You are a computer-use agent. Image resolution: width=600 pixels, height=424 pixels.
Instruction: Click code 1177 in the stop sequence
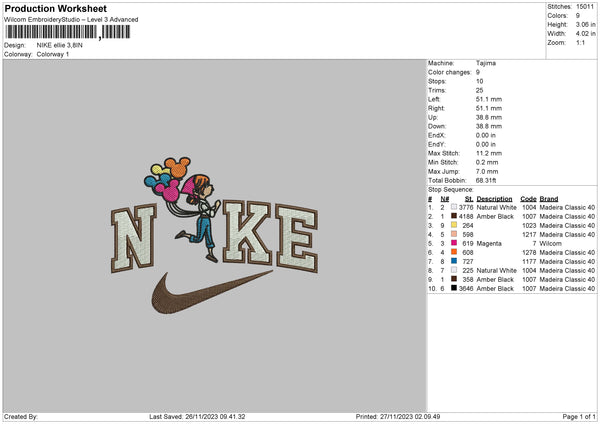tap(529, 261)
